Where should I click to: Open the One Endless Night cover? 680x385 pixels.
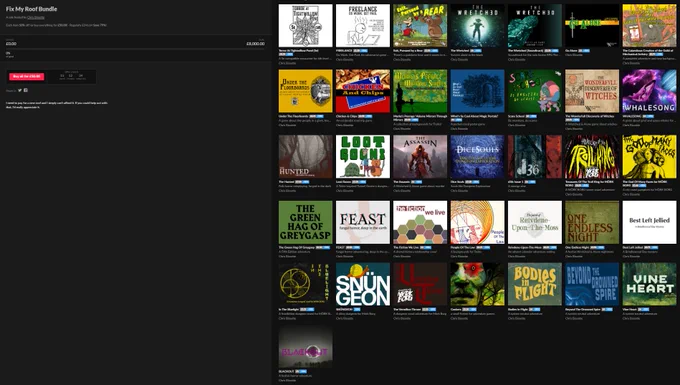[592, 222]
